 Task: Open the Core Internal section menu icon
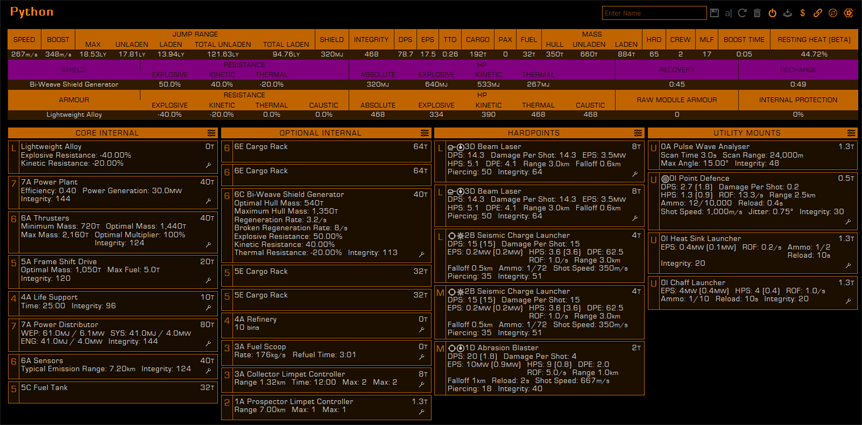(212, 133)
